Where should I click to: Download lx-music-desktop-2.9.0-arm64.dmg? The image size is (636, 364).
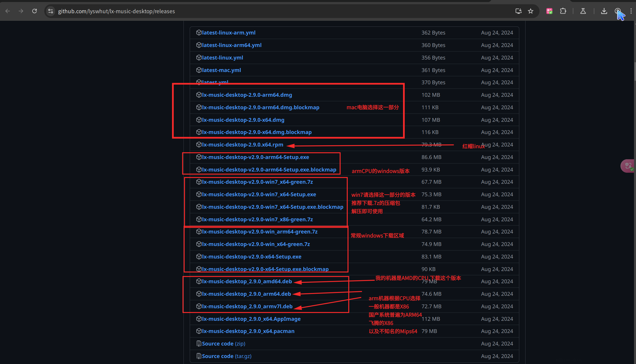tap(247, 95)
